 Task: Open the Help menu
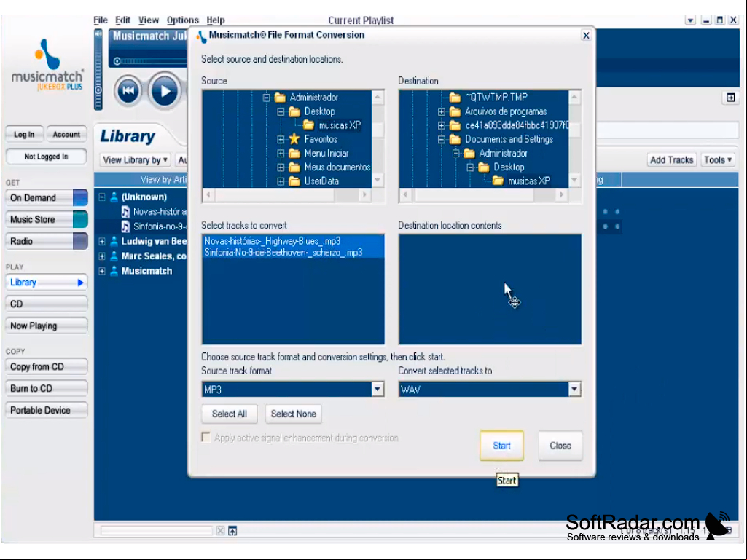(x=215, y=20)
